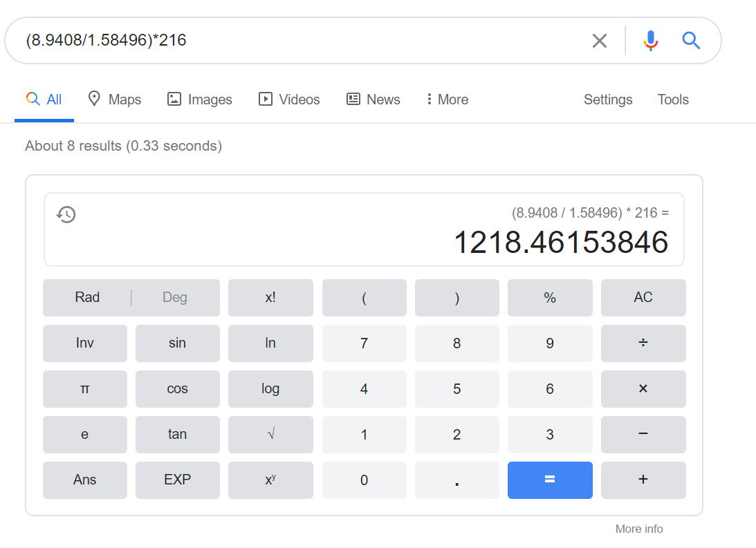This screenshot has width=756, height=548.
Task: Open the Tools search filter options
Action: (x=673, y=100)
